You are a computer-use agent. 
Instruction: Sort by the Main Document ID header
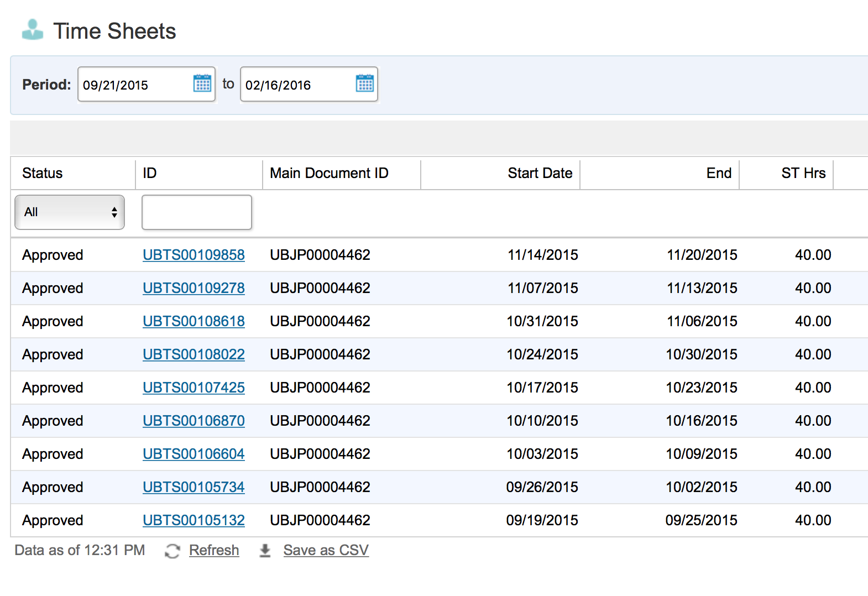click(x=329, y=173)
